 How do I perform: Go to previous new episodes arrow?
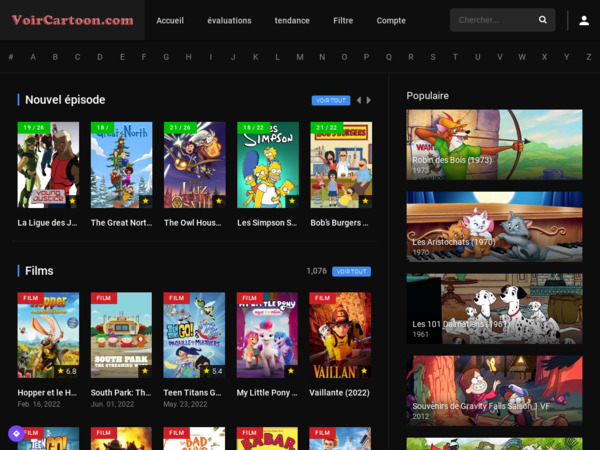coord(359,100)
